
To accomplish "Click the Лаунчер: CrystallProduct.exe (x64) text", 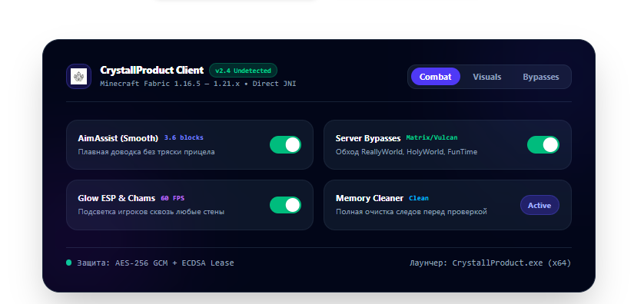I will pyautogui.click(x=490, y=263).
